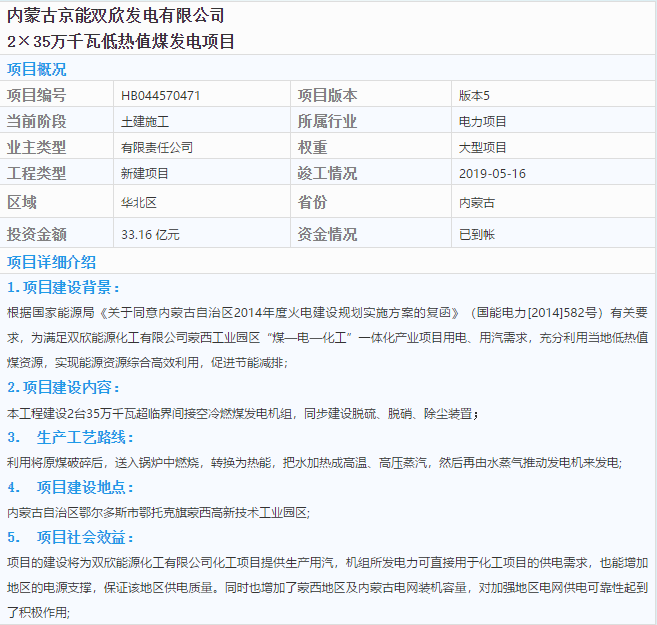Select the 土建施工 current stage value
657x625 pixels.
pyautogui.click(x=145, y=122)
